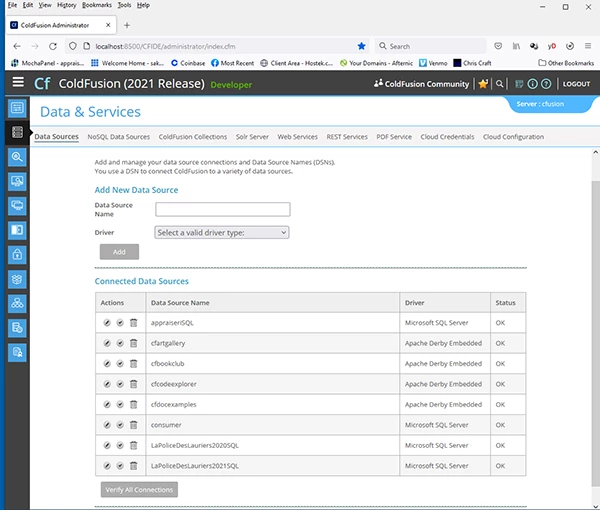Click the bookmark star in address bar
This screenshot has width=600, height=510.
tap(361, 46)
